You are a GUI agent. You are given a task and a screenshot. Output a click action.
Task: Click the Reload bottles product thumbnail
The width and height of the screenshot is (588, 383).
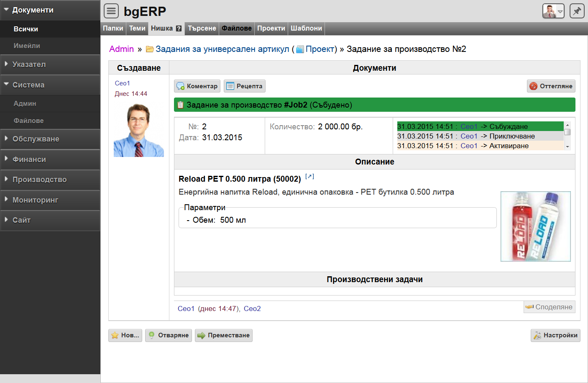535,226
